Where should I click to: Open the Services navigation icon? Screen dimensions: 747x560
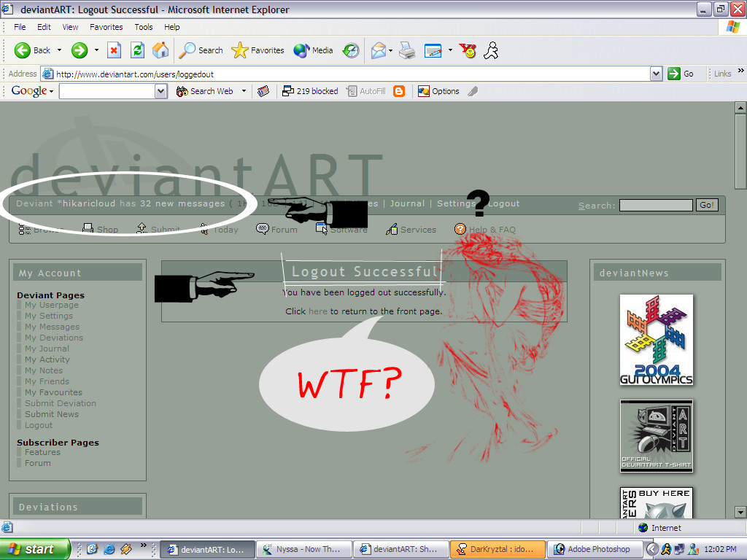click(392, 229)
